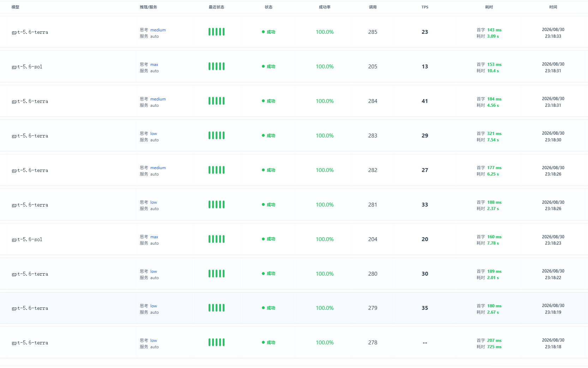Click the TPS column header

pyautogui.click(x=425, y=7)
